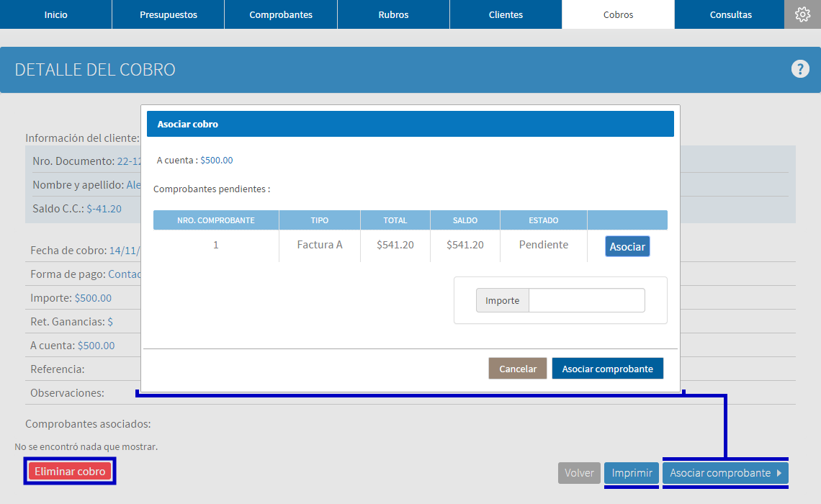
Task: Confirm with dialog Asociar comprobante button
Action: point(607,369)
